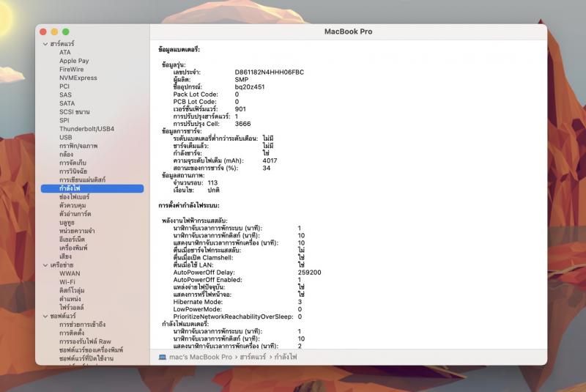Click the Cell revision value 3666

(x=243, y=124)
